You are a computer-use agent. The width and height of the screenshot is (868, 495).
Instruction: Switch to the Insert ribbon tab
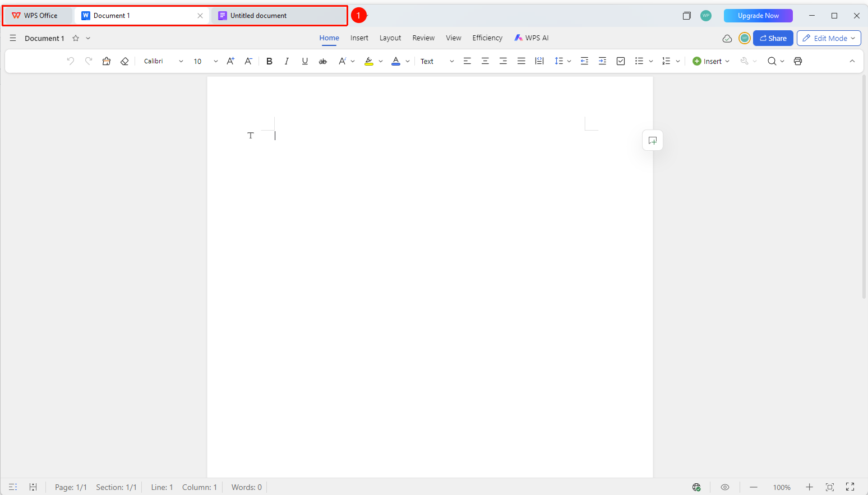(359, 38)
